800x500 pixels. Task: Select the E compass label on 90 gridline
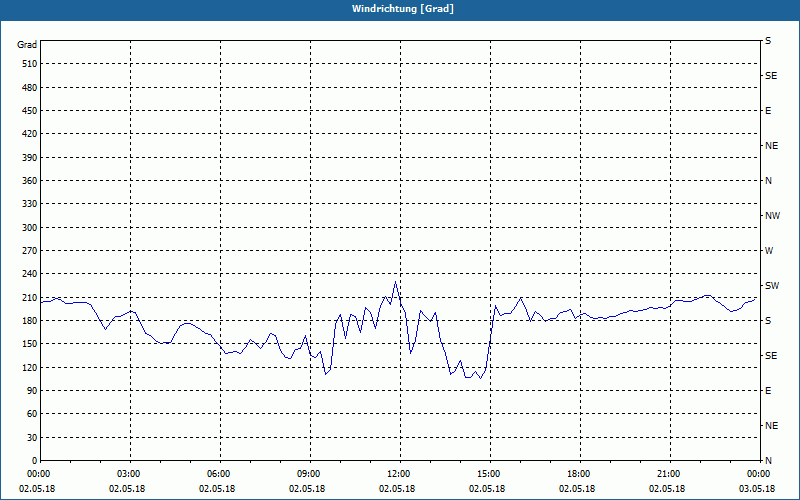tap(768, 390)
